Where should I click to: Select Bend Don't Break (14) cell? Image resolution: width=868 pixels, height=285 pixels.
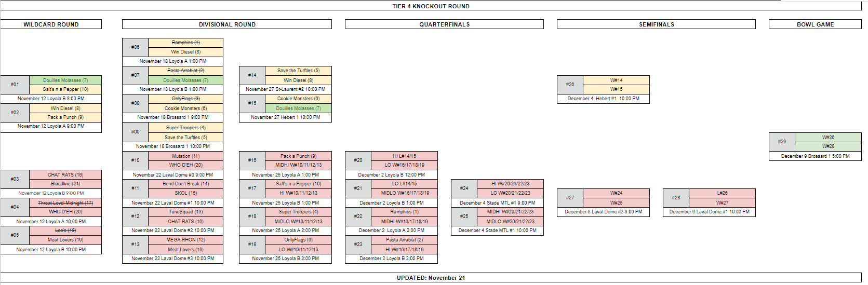pos(186,184)
